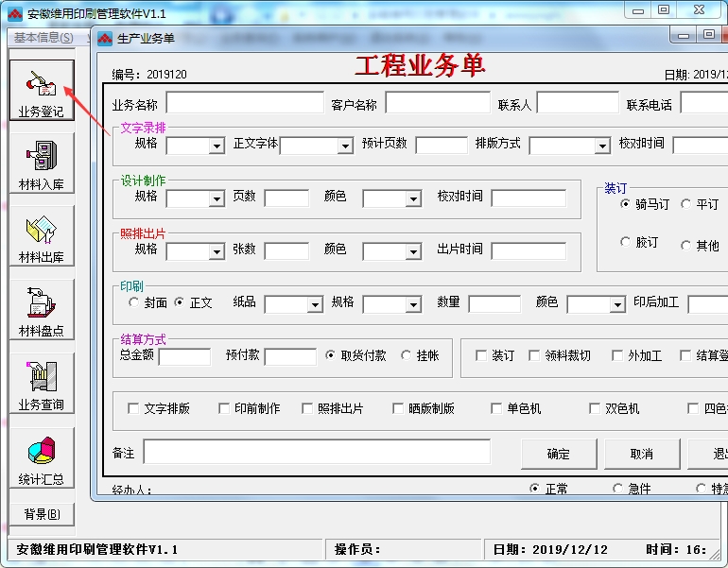Click the 背景(B) button in sidebar
This screenshot has width=728, height=568.
(42, 514)
